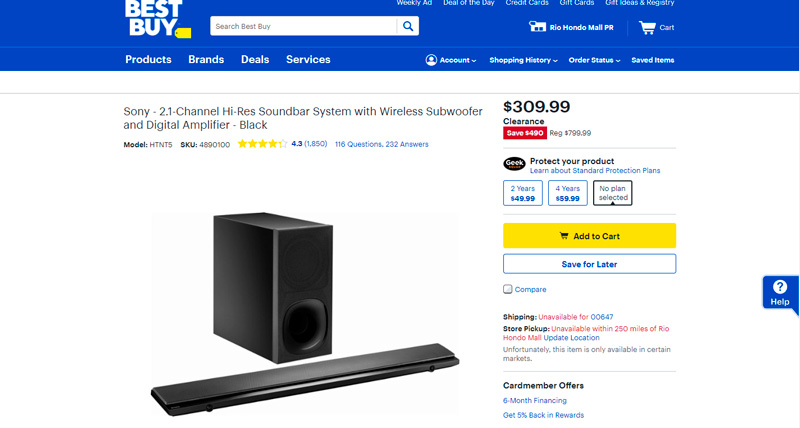Image resolution: width=800 pixels, height=428 pixels.
Task: Click the Account profile icon
Action: click(431, 60)
